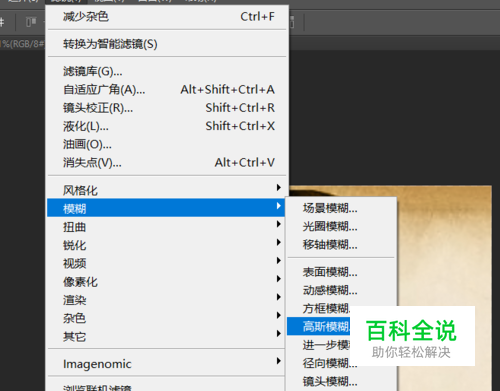Choose 移轴模糊... in blur submenu
500x391 pixels.
pos(341,245)
